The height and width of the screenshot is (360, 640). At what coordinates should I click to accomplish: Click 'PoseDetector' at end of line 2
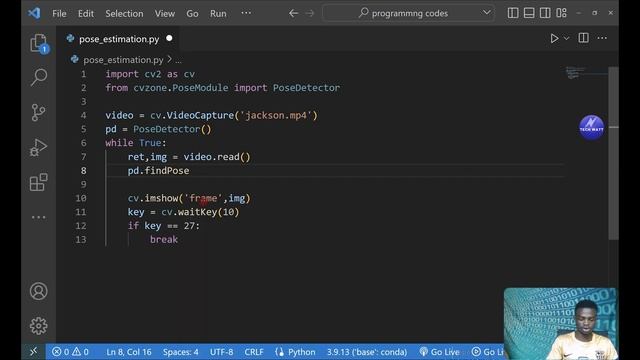[306, 88]
